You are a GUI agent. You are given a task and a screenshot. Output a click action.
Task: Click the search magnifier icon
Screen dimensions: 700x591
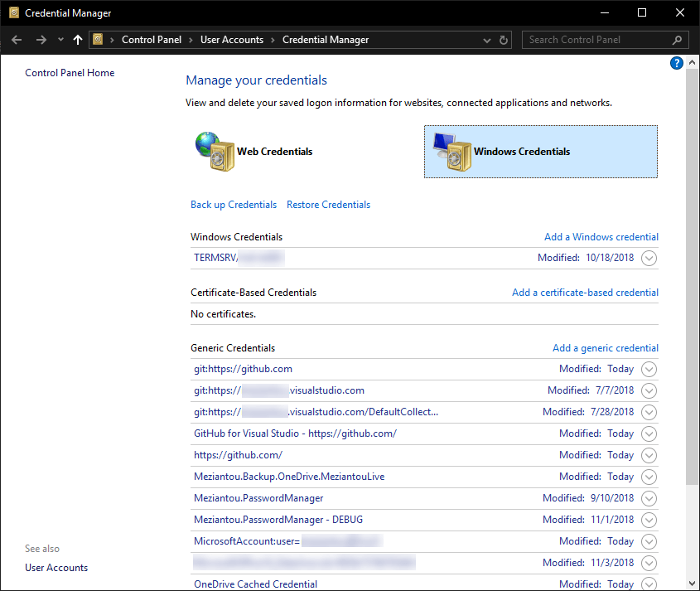tap(677, 39)
